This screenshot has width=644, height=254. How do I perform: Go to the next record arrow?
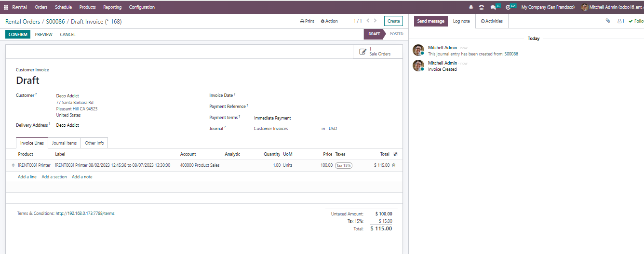376,21
